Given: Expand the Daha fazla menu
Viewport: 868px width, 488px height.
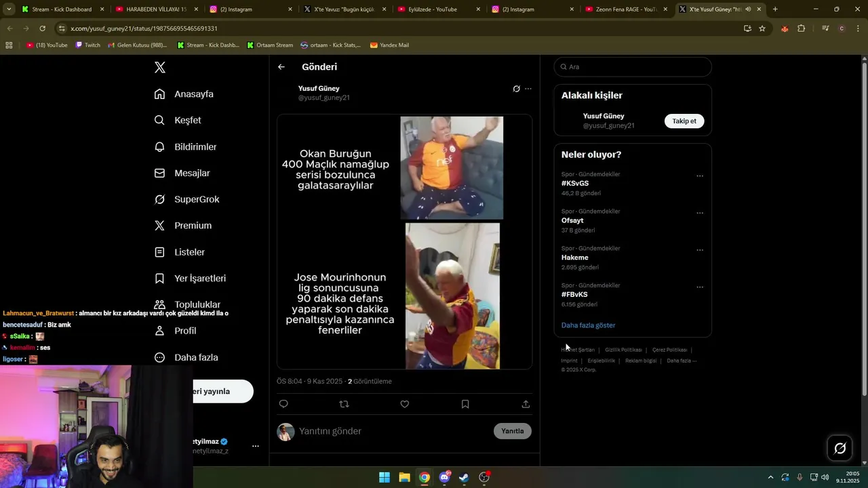Looking at the screenshot, I should point(186,357).
